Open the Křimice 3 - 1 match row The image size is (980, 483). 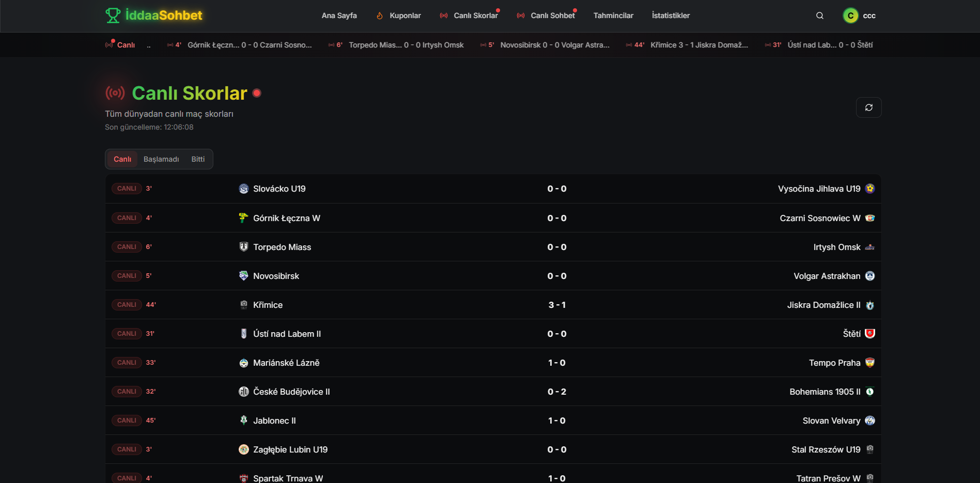tap(493, 305)
